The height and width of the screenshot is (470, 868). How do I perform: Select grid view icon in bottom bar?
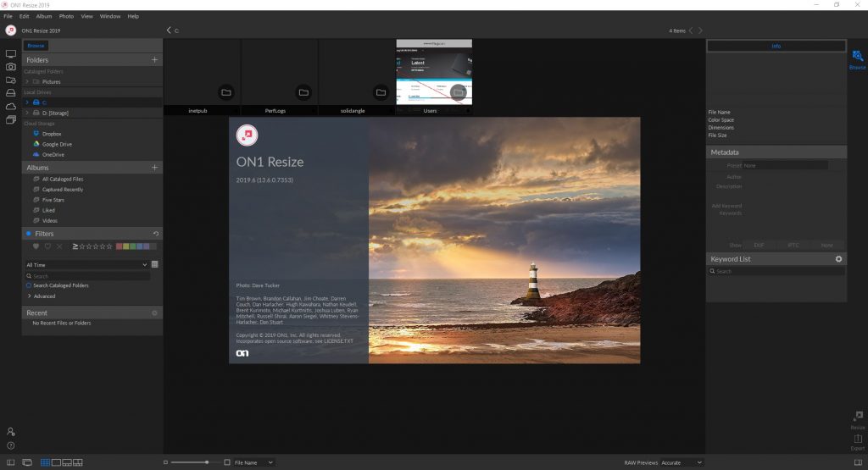click(x=46, y=462)
